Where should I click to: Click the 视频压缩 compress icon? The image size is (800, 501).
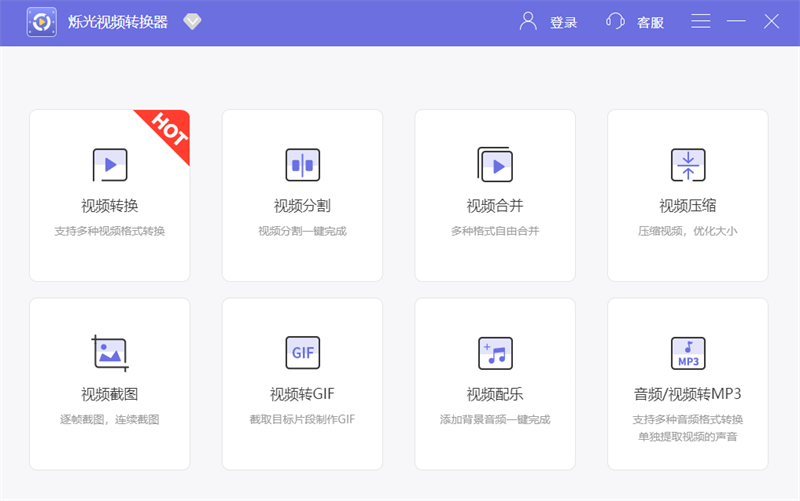(688, 164)
